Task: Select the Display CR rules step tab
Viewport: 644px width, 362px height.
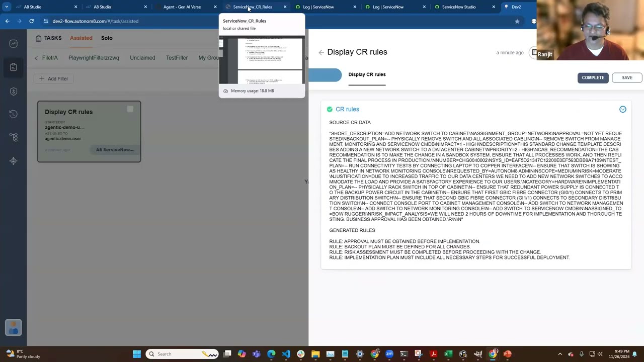Action: point(367,74)
